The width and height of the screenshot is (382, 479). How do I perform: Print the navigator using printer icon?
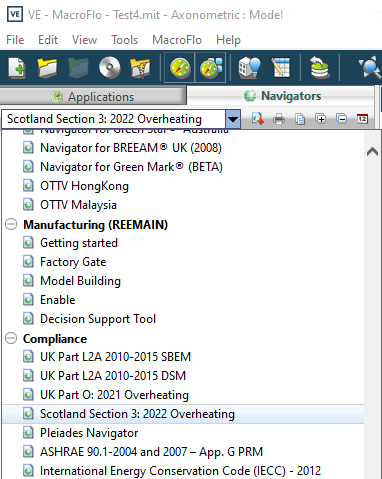279,119
